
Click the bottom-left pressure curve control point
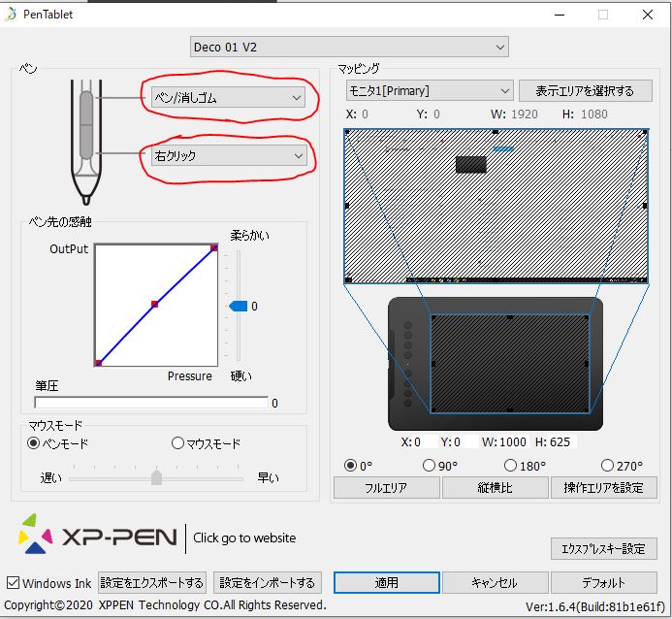[x=98, y=363]
